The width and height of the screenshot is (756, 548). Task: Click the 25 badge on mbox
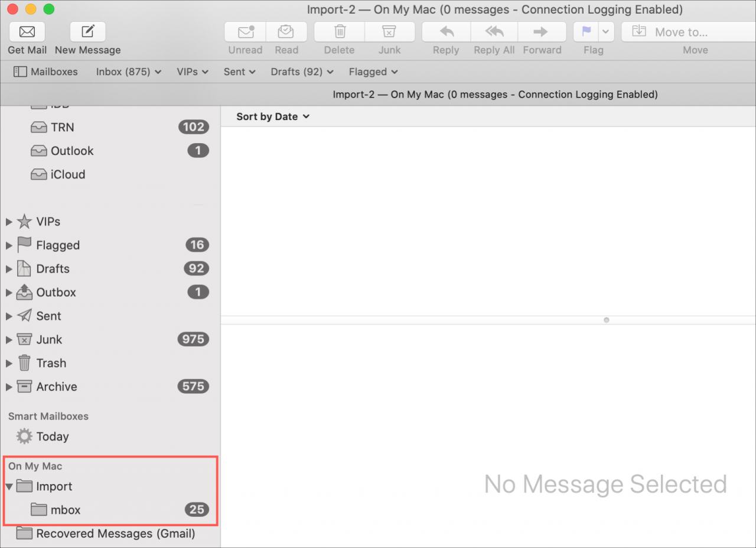197,510
